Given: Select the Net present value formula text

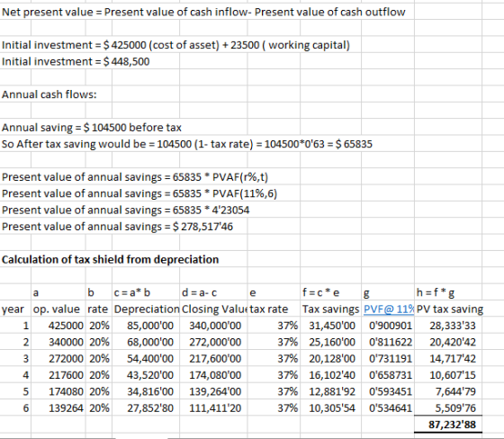Looking at the screenshot, I should (x=203, y=12).
